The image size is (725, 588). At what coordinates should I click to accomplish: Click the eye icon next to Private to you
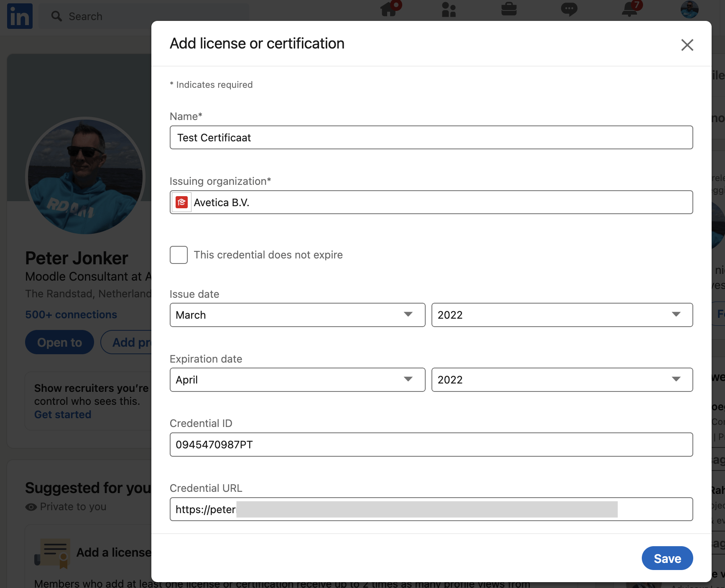pos(31,507)
